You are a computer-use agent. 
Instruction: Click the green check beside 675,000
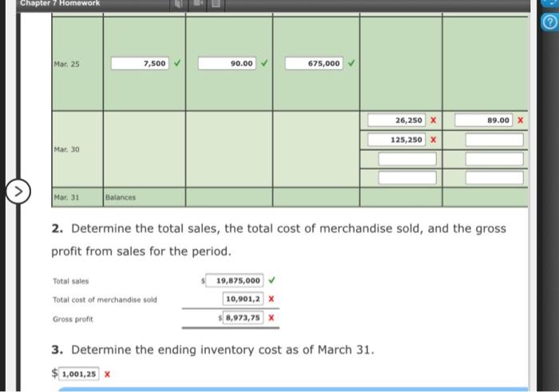click(351, 63)
